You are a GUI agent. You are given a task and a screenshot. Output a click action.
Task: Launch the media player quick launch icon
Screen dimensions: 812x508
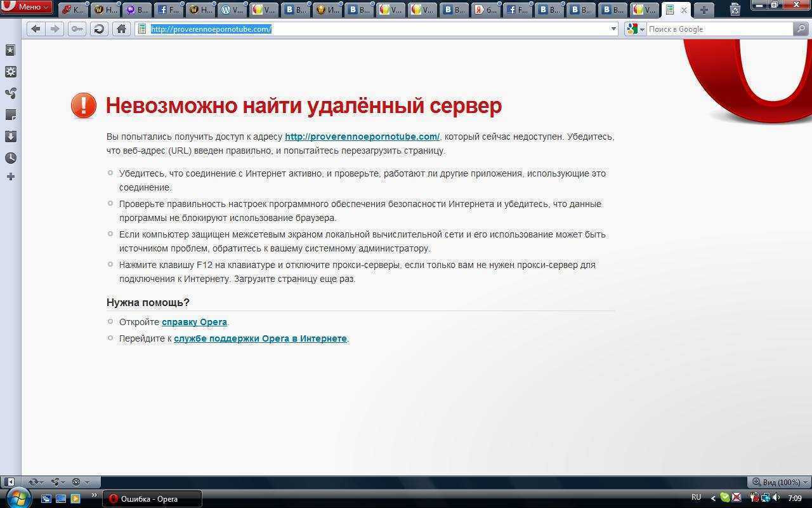click(x=75, y=498)
